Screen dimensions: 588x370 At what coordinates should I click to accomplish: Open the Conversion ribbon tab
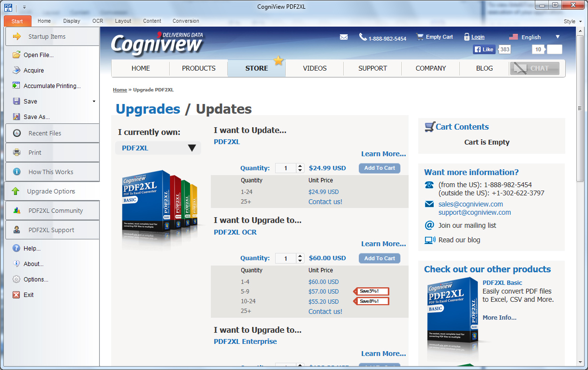[x=186, y=21]
